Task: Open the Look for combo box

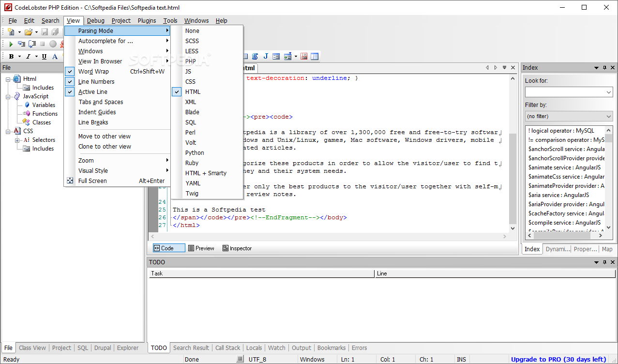Action: pos(569,92)
